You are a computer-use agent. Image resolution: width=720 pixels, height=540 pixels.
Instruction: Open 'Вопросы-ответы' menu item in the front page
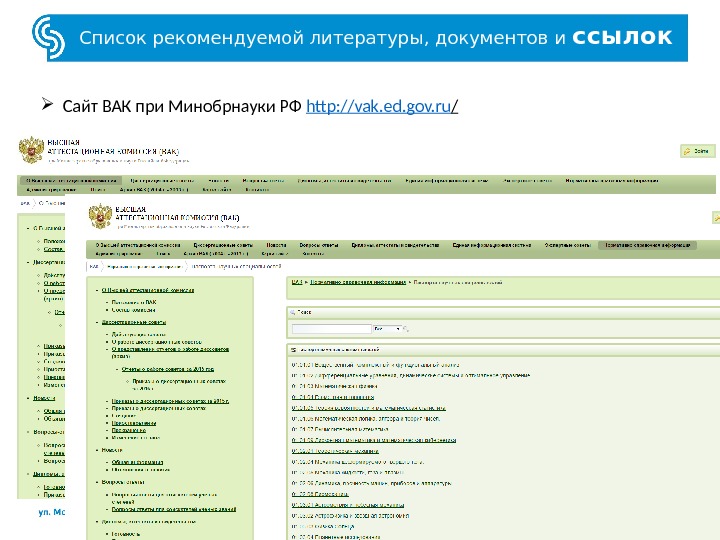319,245
